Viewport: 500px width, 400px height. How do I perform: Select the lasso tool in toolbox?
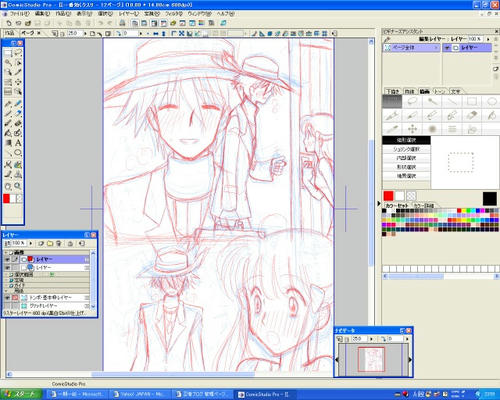[x=18, y=53]
